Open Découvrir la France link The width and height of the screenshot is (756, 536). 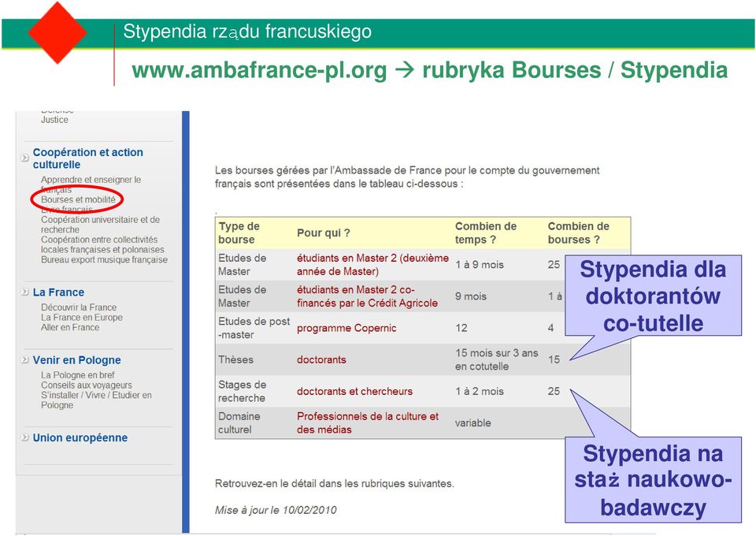click(x=79, y=307)
